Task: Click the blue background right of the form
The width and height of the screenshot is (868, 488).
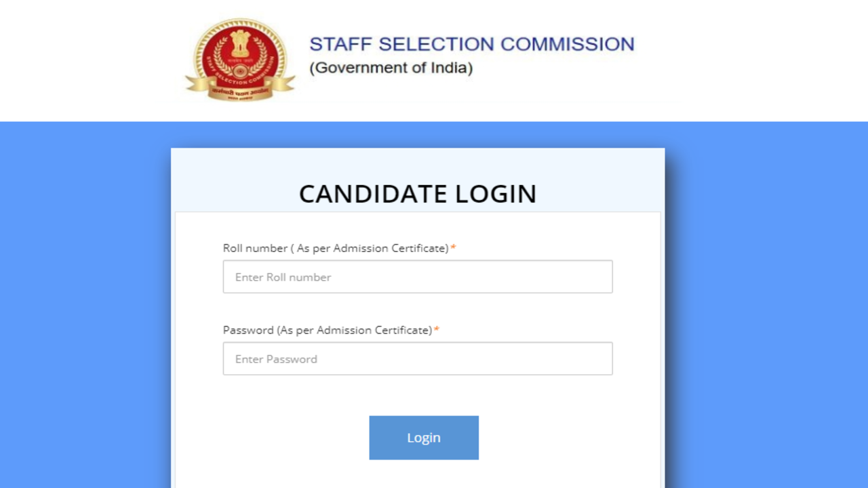Action: click(766, 305)
